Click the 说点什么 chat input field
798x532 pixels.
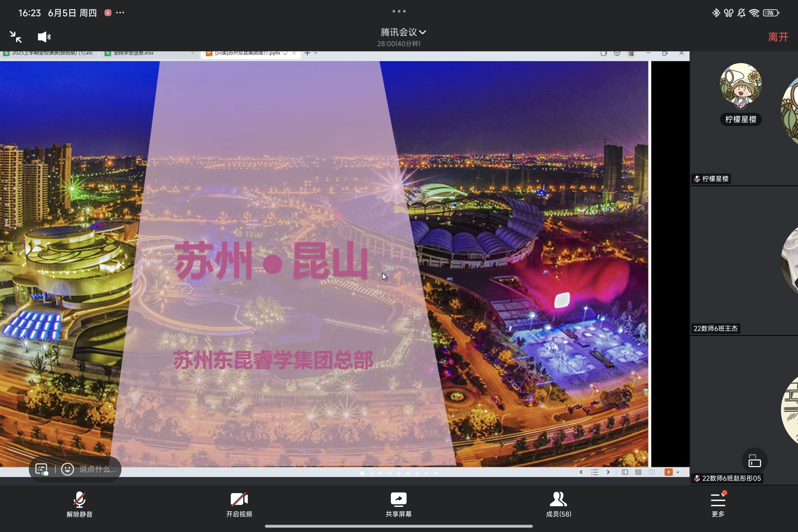(98, 469)
